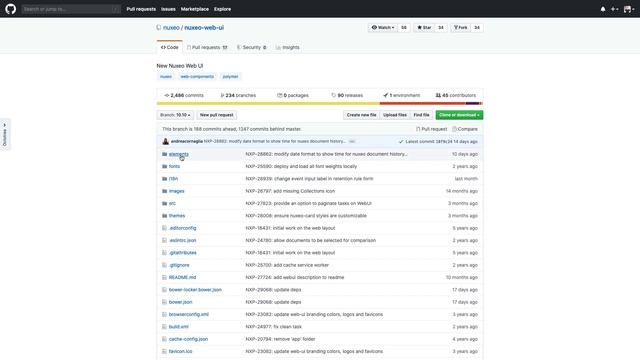Click the nuxeo topic tag
The height and width of the screenshot is (360, 640).
coord(166,76)
